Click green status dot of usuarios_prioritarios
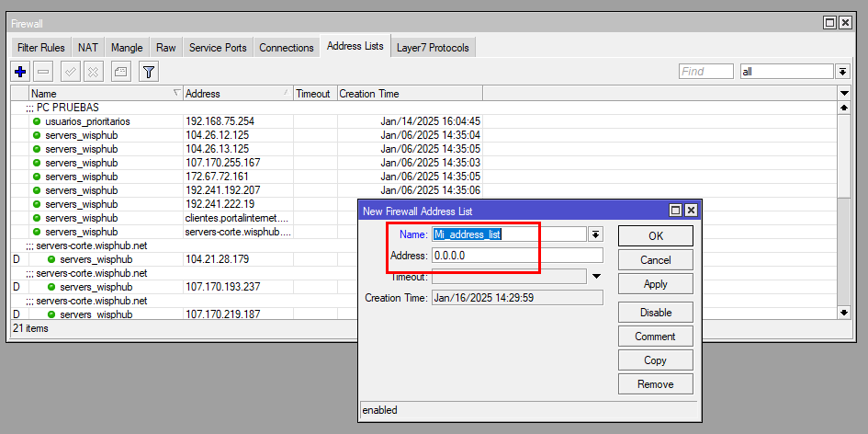The width and height of the screenshot is (868, 434). tap(37, 121)
